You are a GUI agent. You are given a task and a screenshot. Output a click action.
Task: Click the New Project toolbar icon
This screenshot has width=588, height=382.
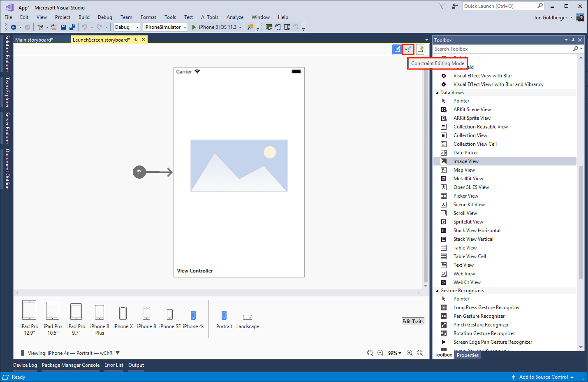point(40,27)
